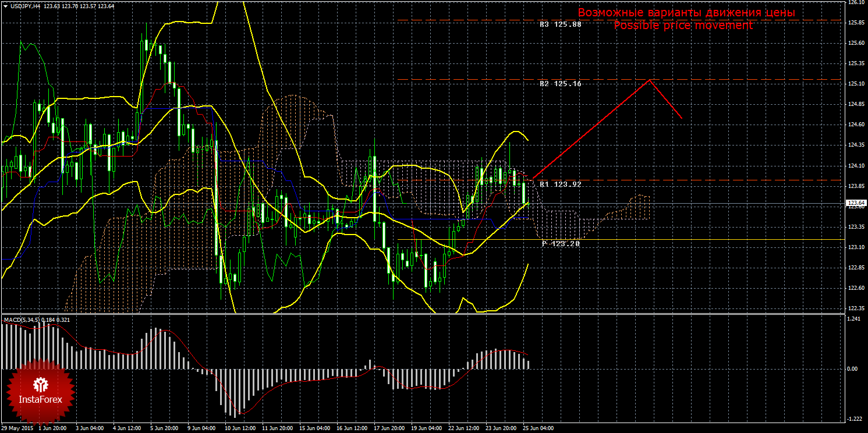
Task: Select the R3 125.88 resistance label
Action: (560, 24)
